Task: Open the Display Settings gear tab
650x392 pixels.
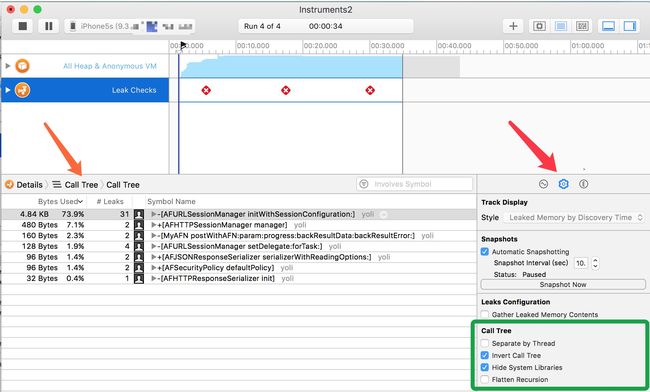Action: (563, 184)
